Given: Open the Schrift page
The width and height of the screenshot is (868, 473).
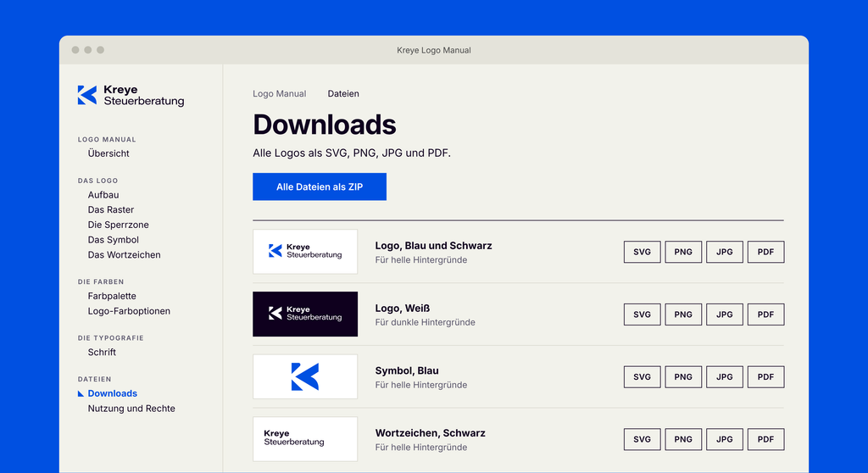Looking at the screenshot, I should click(x=102, y=353).
